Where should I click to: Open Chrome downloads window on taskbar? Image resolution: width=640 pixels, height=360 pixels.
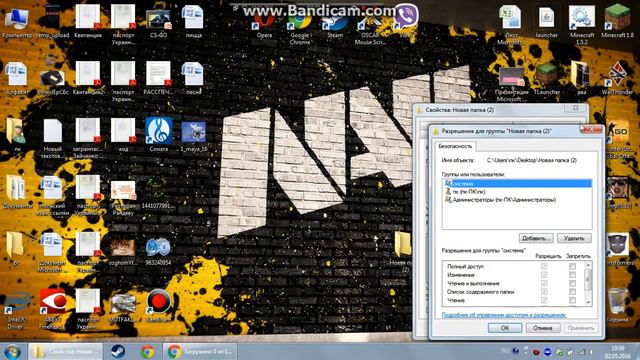[x=201, y=351]
